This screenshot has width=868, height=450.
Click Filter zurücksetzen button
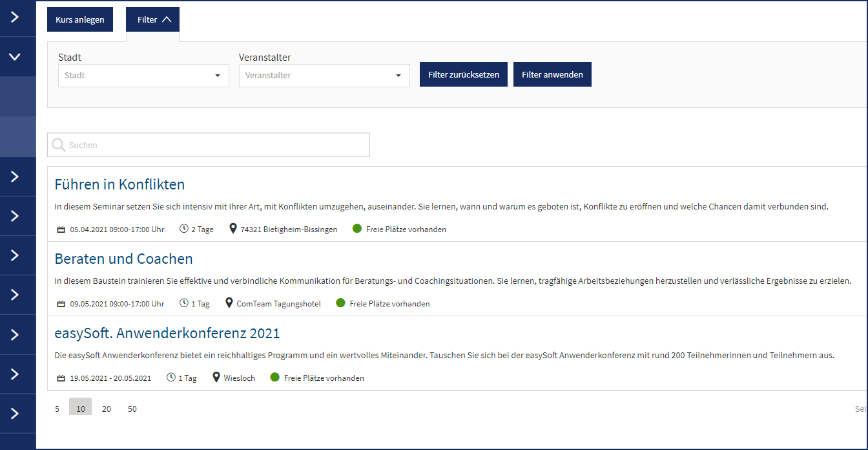coord(464,74)
